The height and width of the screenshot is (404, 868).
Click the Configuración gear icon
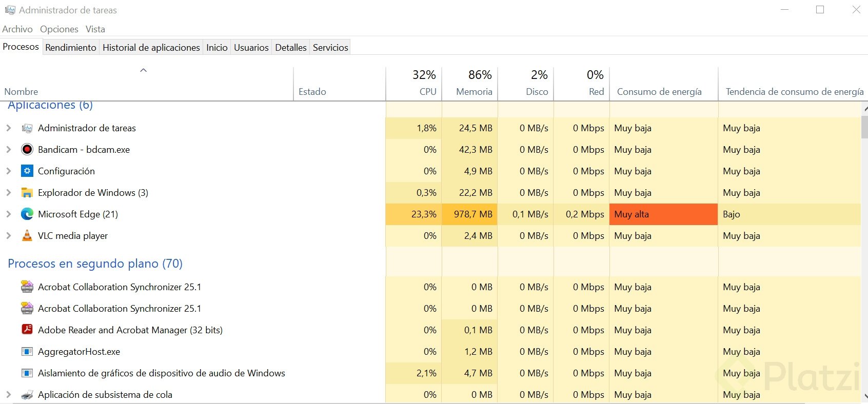pyautogui.click(x=27, y=171)
